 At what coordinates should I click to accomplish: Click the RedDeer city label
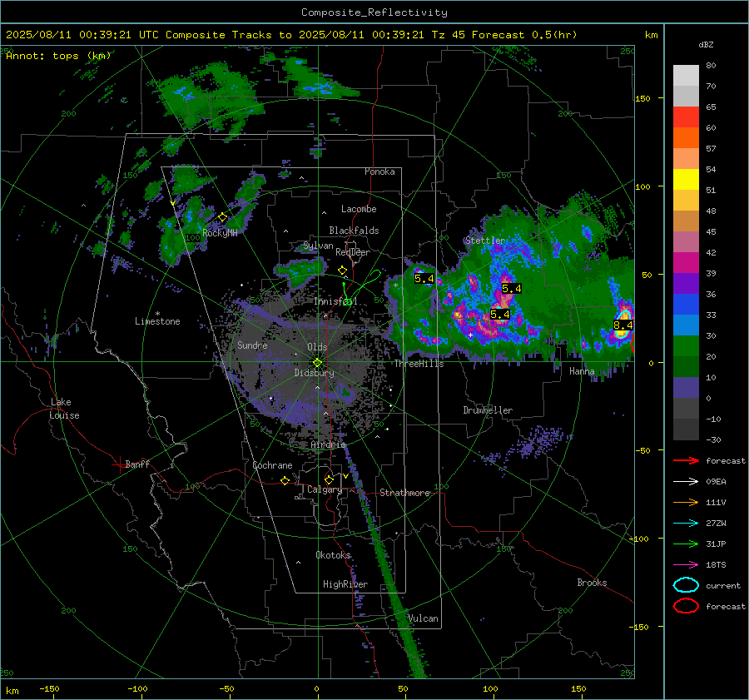353,252
